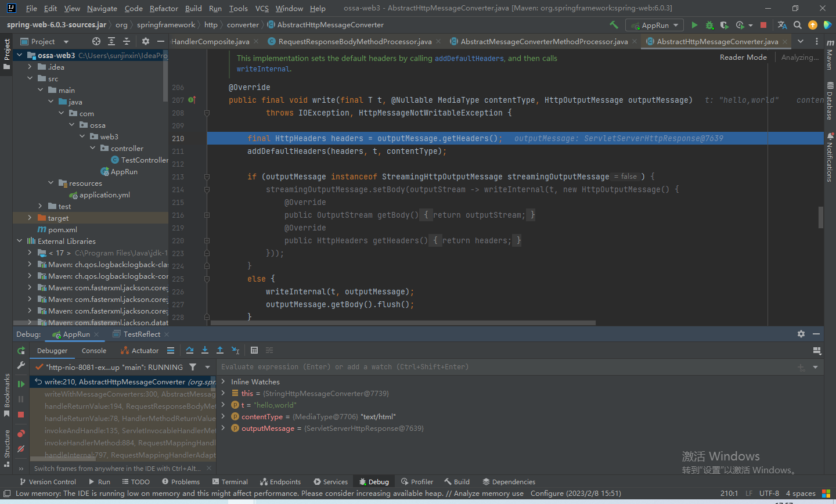Open debugger layout settings icon
This screenshot has width=836, height=504.
(x=817, y=351)
